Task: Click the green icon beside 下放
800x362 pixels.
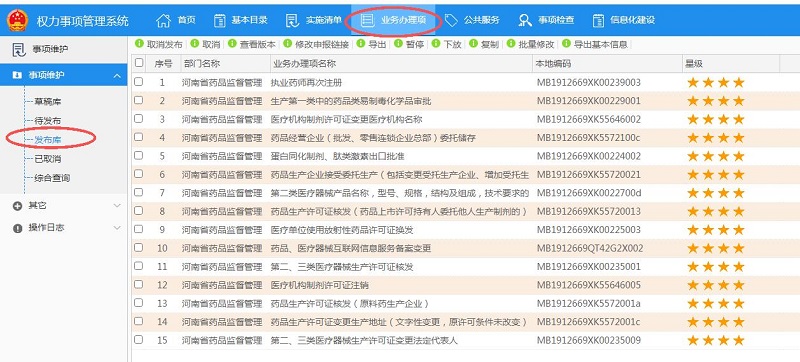Action: pos(436,44)
